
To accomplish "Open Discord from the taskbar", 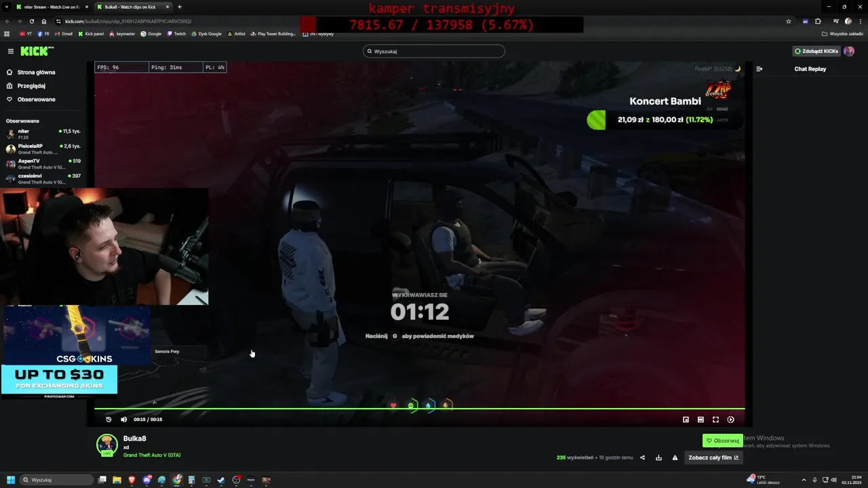I will (x=146, y=480).
